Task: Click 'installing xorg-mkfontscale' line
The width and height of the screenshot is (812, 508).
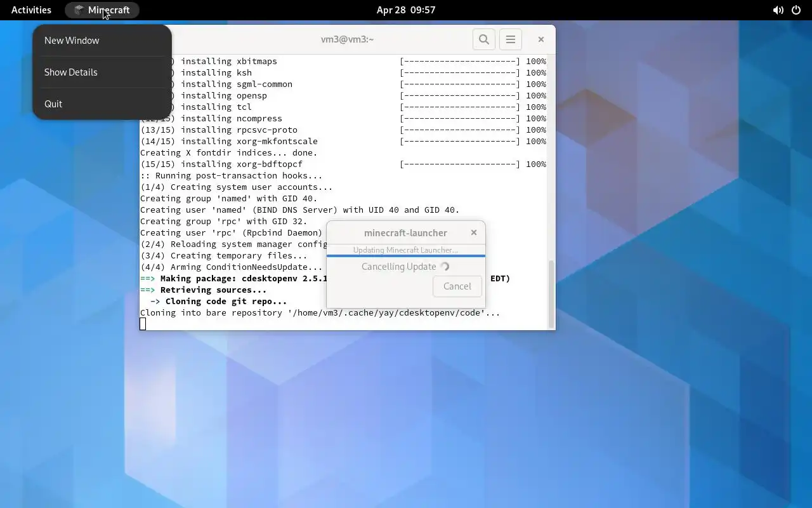Action: click(x=229, y=142)
